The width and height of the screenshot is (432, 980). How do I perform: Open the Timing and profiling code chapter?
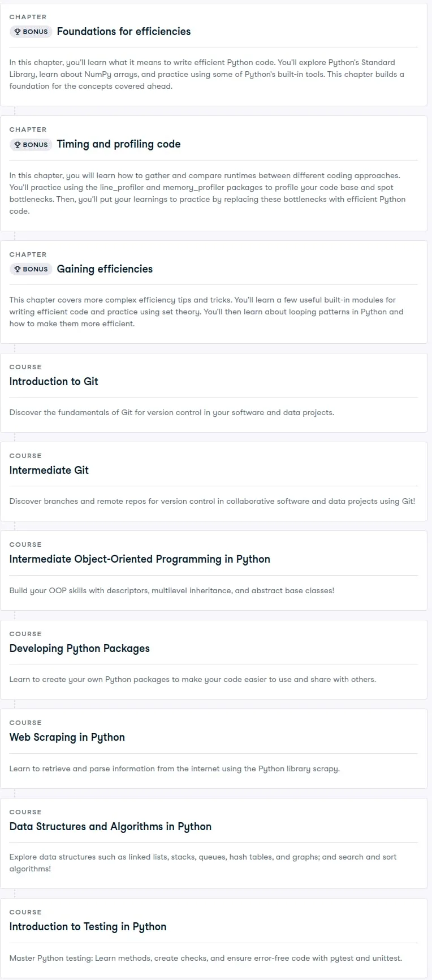tap(119, 144)
